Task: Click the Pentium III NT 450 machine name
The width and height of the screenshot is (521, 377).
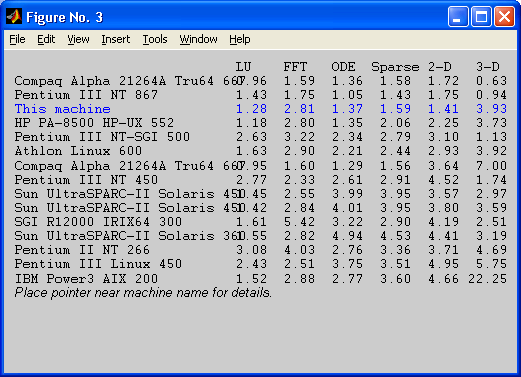Action: pos(86,180)
